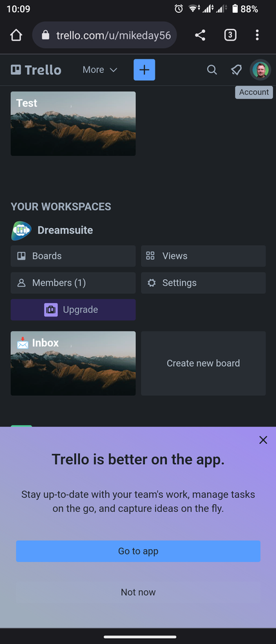Click the blue plus create button
Viewport: 276px width, 644px height.
144,70
